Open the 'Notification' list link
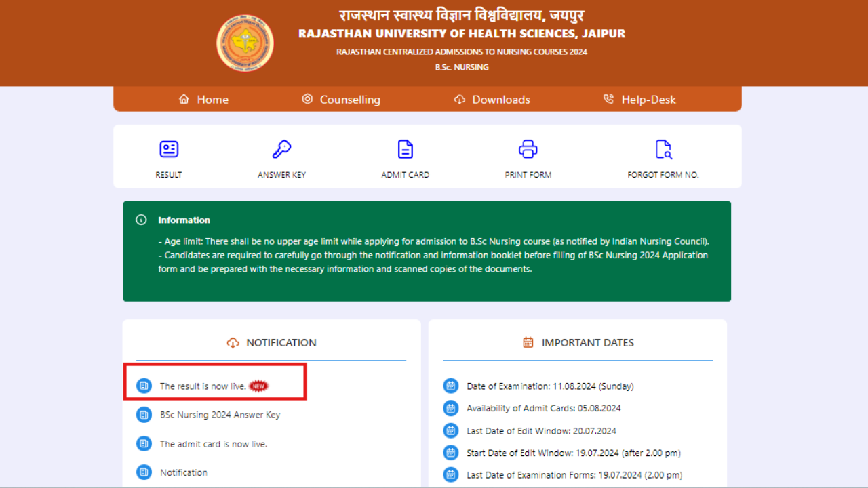 point(184,472)
